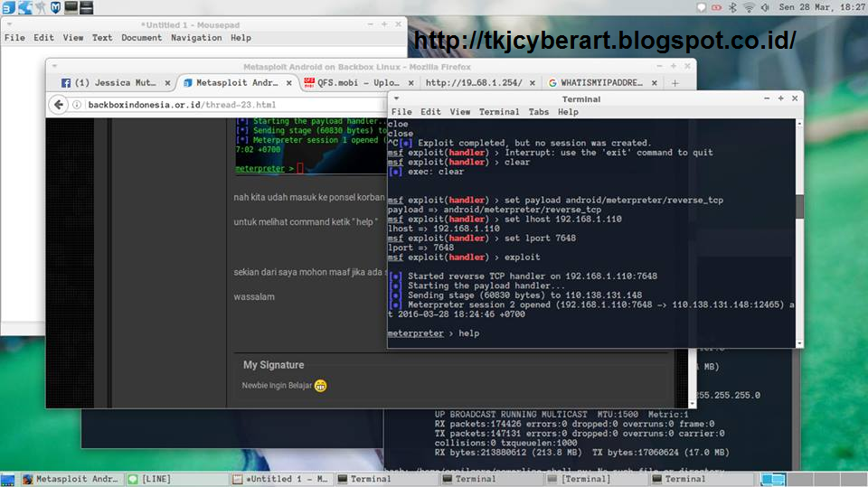Image resolution: width=868 pixels, height=487 pixels.
Task: Open the Mousepad Navigation menu
Action: [196, 38]
